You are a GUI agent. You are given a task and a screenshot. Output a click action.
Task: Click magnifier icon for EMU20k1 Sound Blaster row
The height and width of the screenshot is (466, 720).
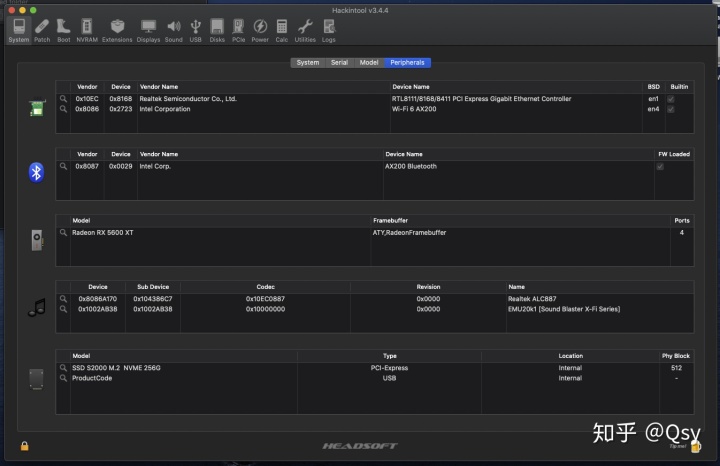[x=63, y=309]
